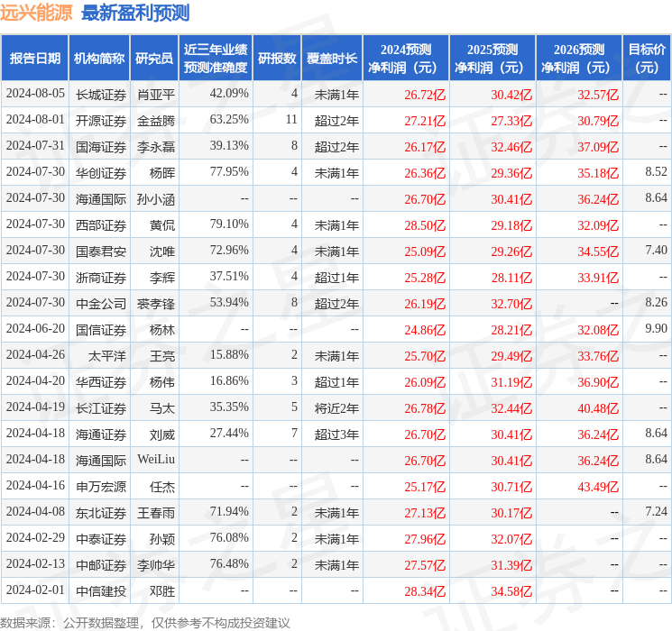
Task: Click target price 7.40
Action: [656, 251]
